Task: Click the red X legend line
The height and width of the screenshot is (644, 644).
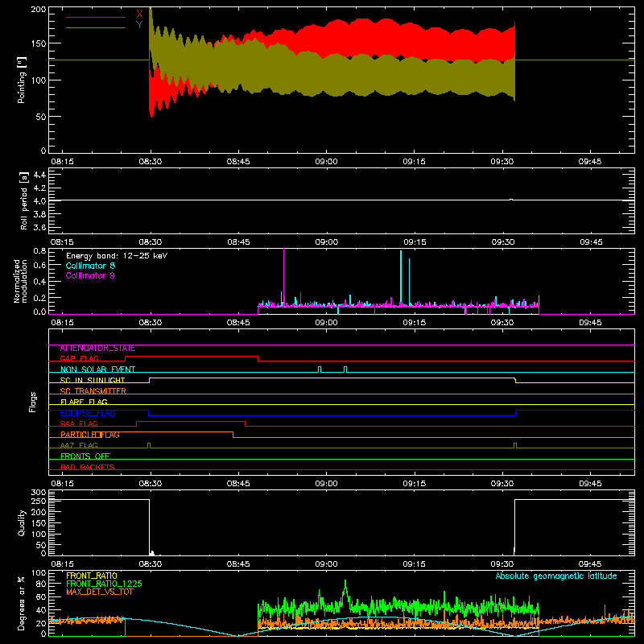Action: point(96,17)
